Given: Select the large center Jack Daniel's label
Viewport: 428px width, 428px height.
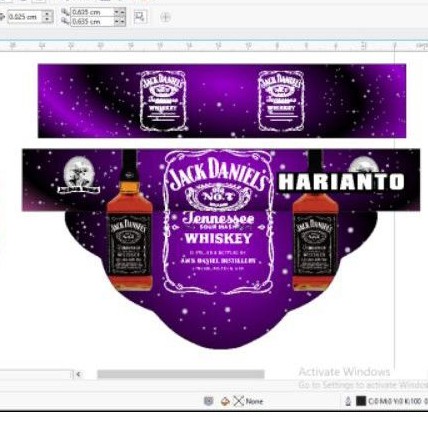Looking at the screenshot, I should pos(218,222).
